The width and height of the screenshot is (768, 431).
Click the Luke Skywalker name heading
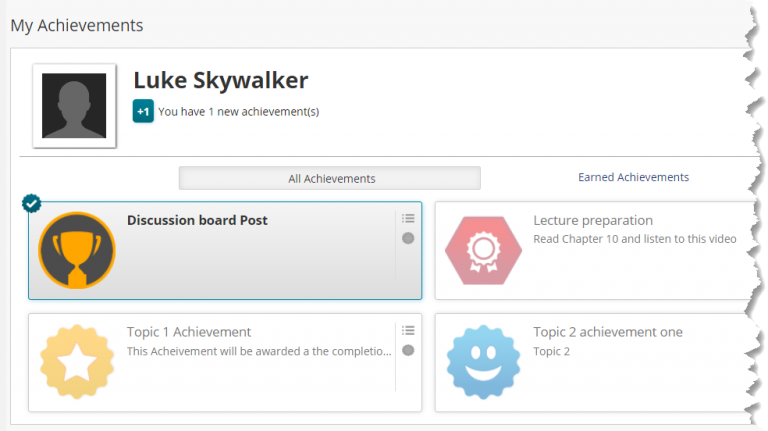[221, 80]
